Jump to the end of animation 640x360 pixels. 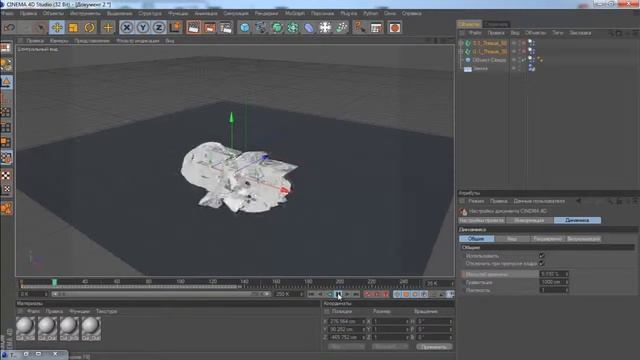coord(356,294)
